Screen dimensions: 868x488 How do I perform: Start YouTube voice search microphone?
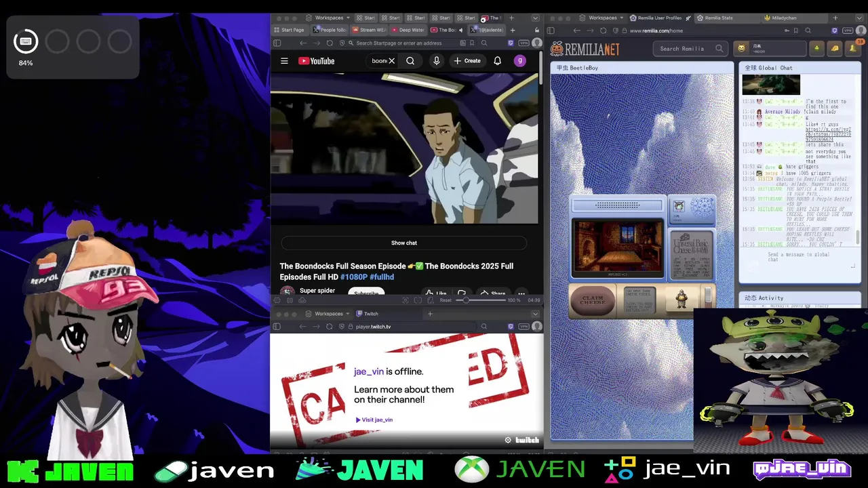[x=436, y=61]
